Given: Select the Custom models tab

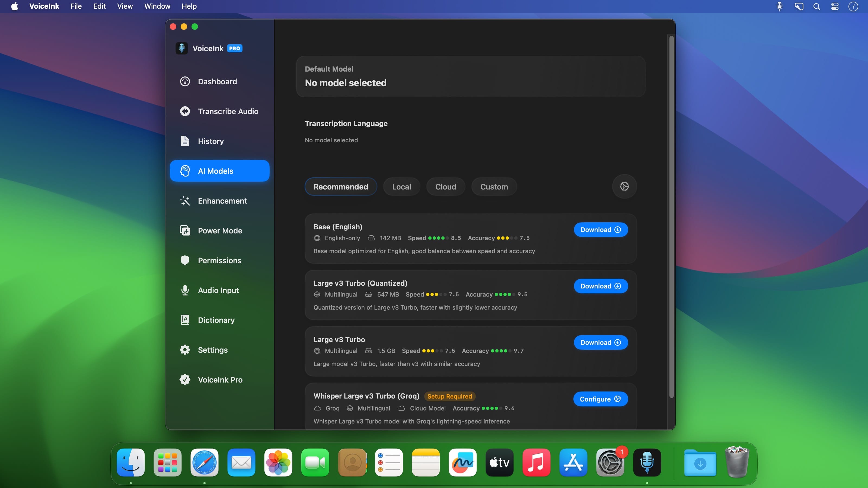Looking at the screenshot, I should point(494,187).
